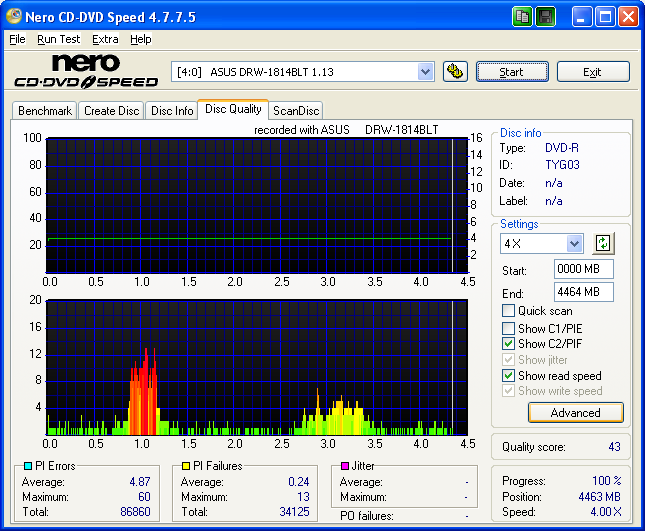645x531 pixels.
Task: Toggle the Show jitter checkbox
Action: (508, 359)
